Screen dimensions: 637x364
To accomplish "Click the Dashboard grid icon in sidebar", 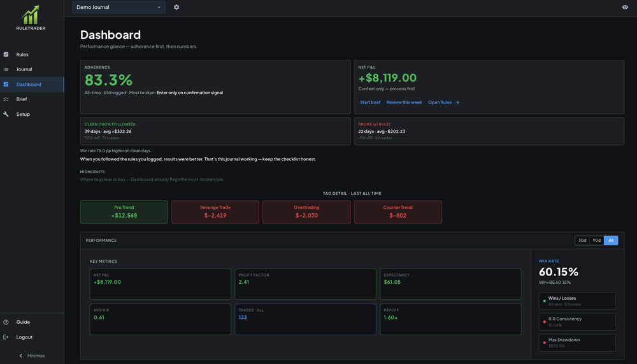I will (x=6, y=85).
